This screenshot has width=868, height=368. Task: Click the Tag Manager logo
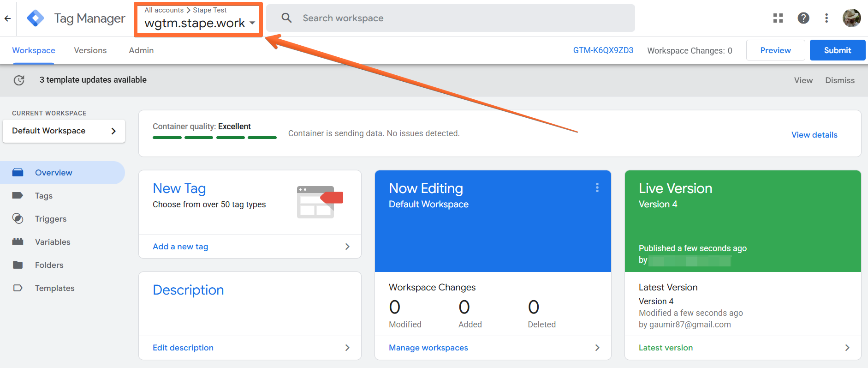click(x=36, y=18)
